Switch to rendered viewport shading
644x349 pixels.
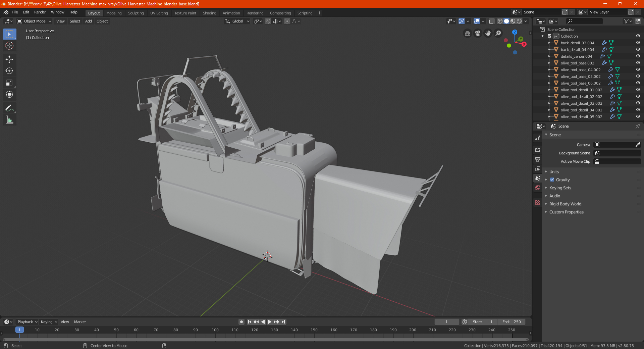(x=519, y=21)
